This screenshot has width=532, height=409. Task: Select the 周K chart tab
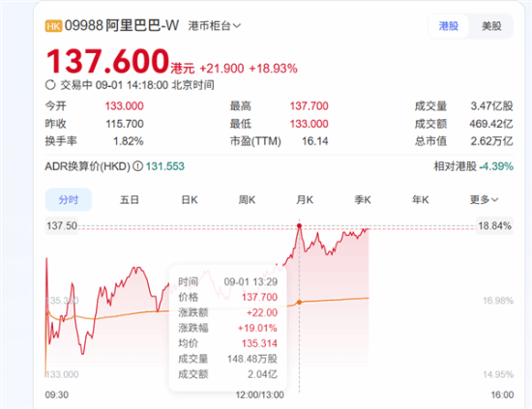tap(247, 200)
